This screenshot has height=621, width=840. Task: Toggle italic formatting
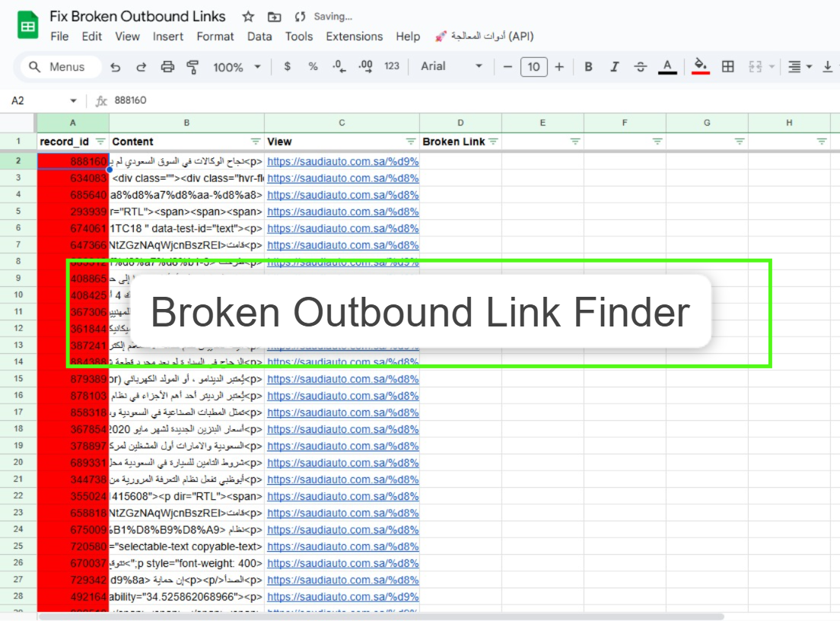coord(614,67)
